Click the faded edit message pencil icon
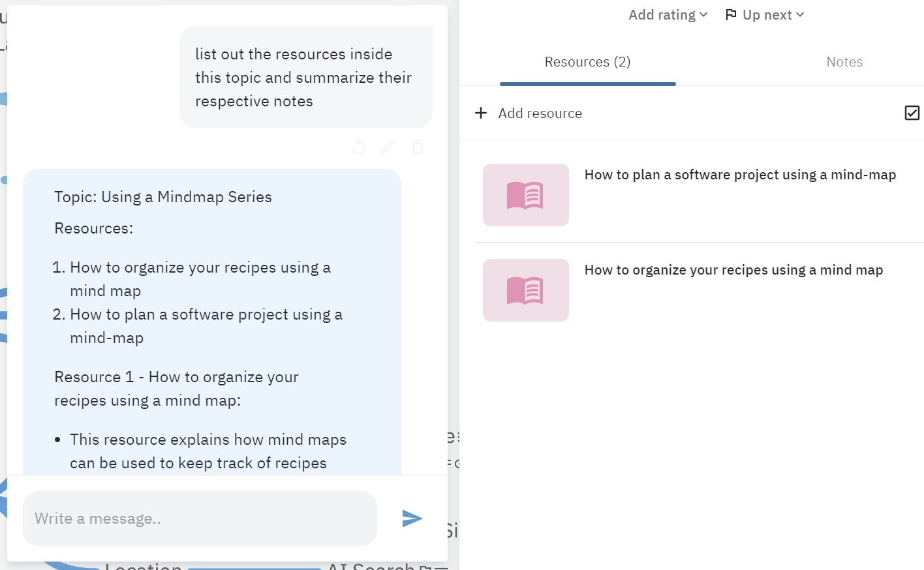Screen dimensions: 924x570 click(x=388, y=147)
